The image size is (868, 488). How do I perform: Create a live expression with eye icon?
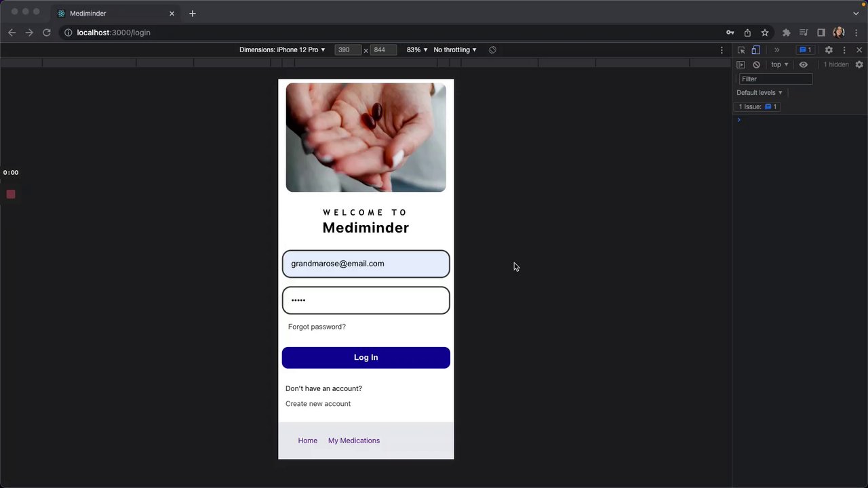[x=804, y=65]
